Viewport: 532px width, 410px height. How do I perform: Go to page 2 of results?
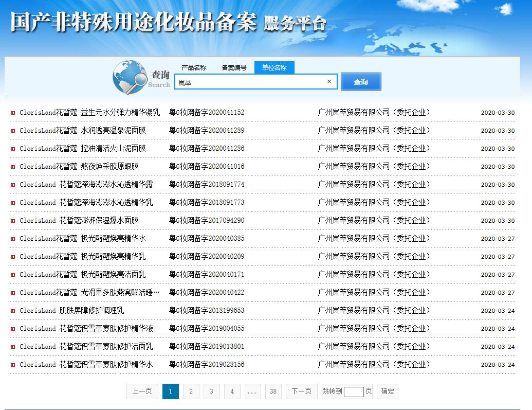coord(191,391)
